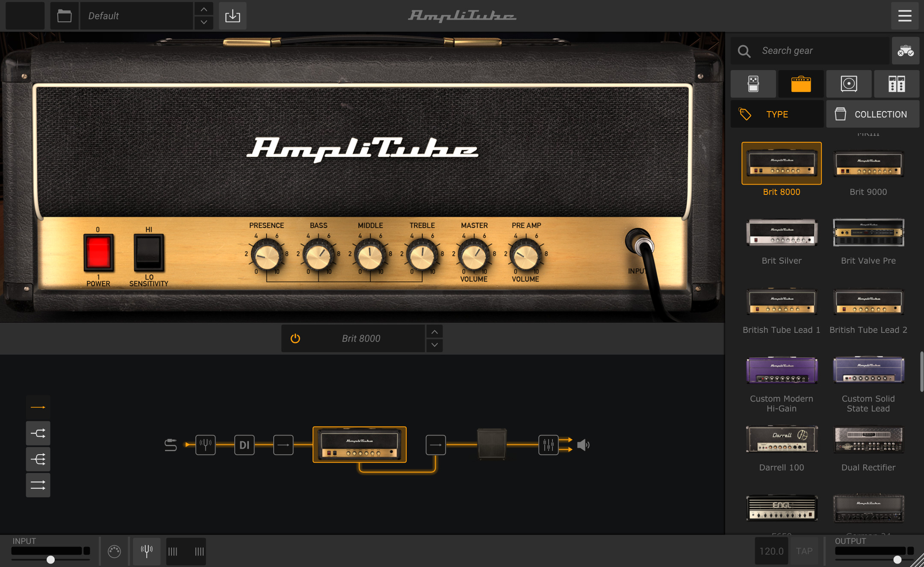Select the dual parallel chain routing
The height and width of the screenshot is (567, 924).
coord(38,485)
